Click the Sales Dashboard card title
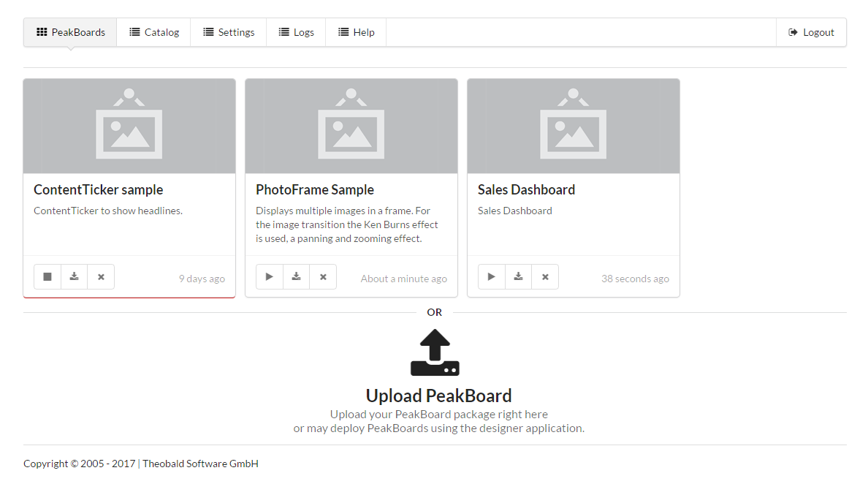The width and height of the screenshot is (868, 484). pos(526,190)
